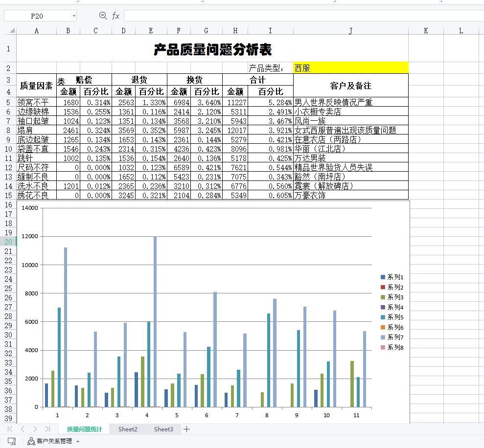Select the 绣花不良 cell
This screenshot has width=484, height=448.
[36, 195]
